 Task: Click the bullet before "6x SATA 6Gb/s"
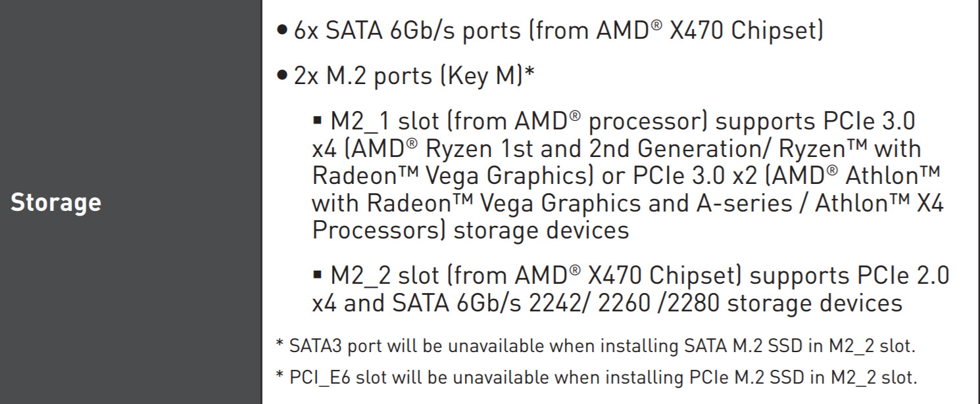tap(282, 32)
